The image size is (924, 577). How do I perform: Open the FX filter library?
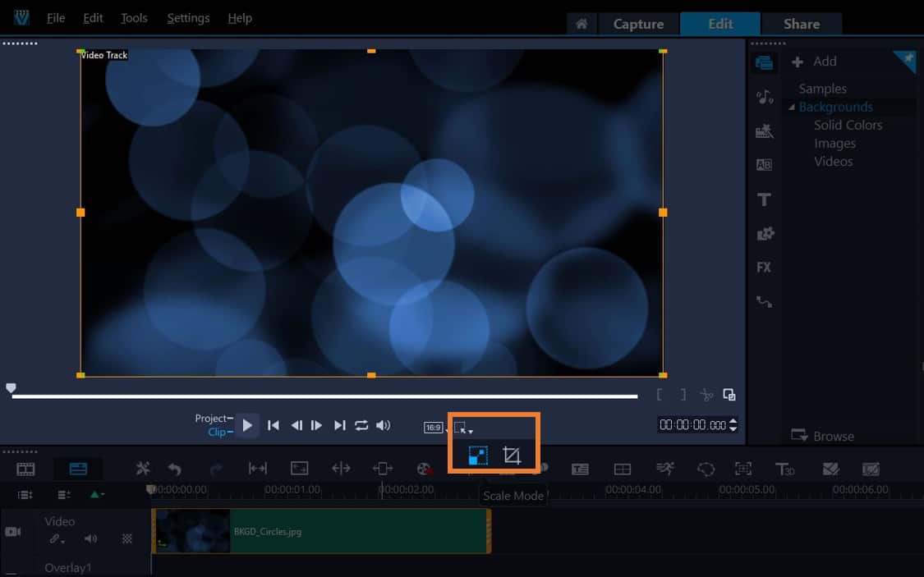(x=764, y=268)
